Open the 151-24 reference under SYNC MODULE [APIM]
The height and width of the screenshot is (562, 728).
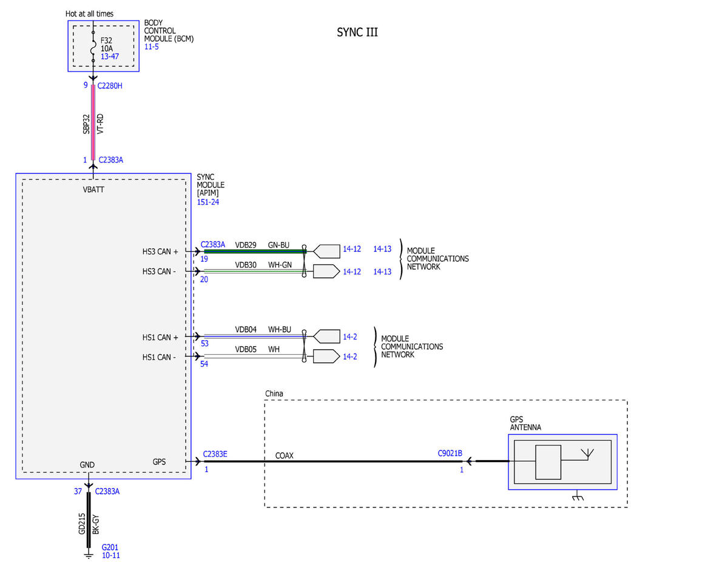coord(207,202)
